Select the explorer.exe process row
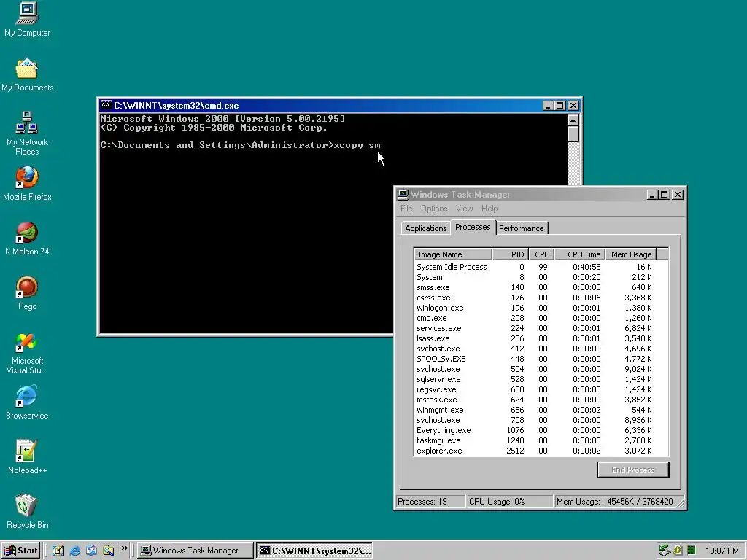 [541, 451]
